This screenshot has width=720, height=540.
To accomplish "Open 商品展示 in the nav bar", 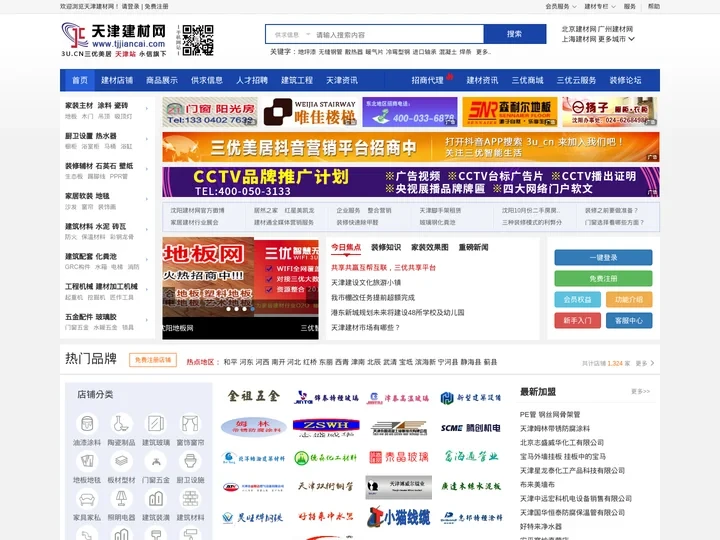I will tap(162, 80).
